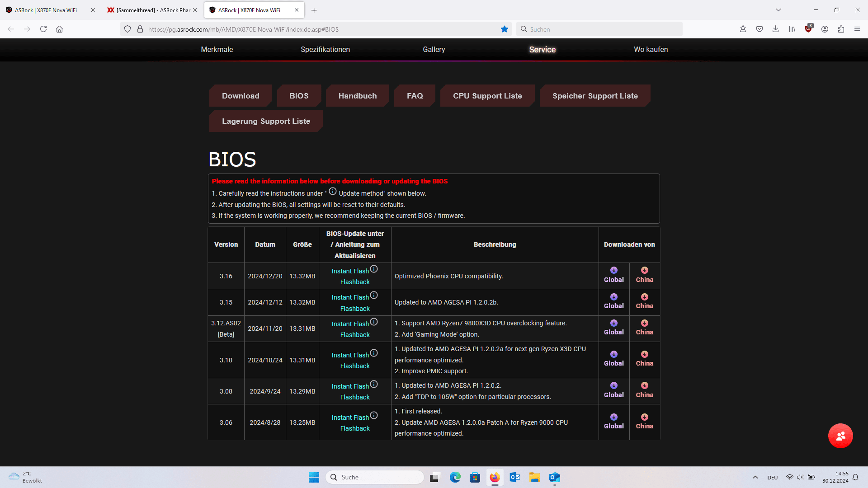The width and height of the screenshot is (868, 488).
Task: Close the Sammelthread tab
Action: 195,10
